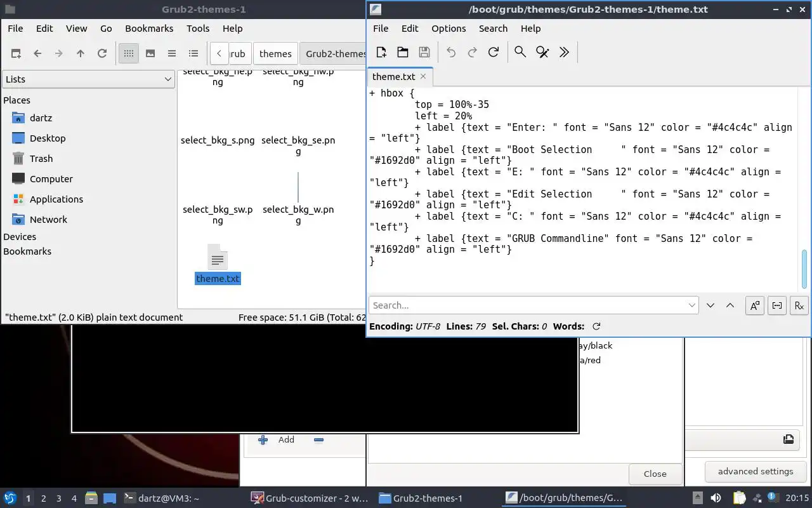The image size is (812, 508).
Task: Open Network in Places sidebar
Action: [48, 220]
